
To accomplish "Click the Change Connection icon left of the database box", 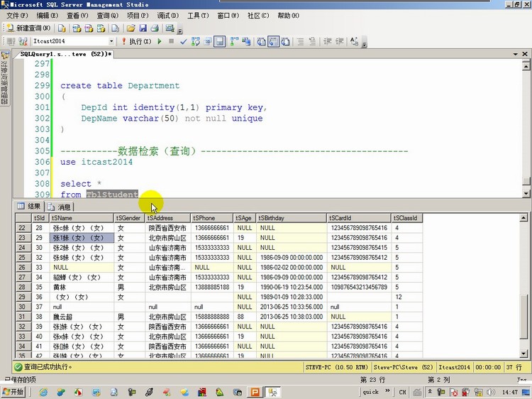I will 23,41.
